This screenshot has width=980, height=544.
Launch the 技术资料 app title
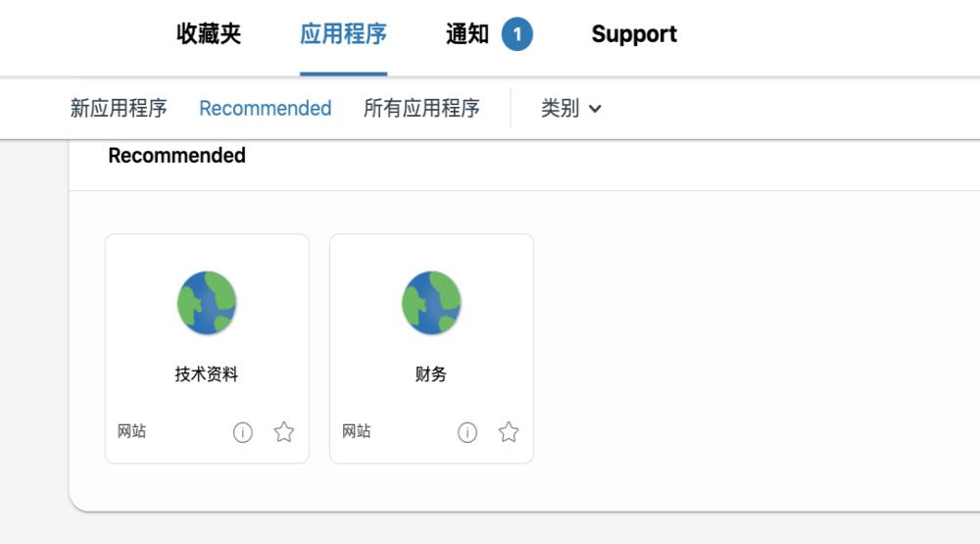207,373
